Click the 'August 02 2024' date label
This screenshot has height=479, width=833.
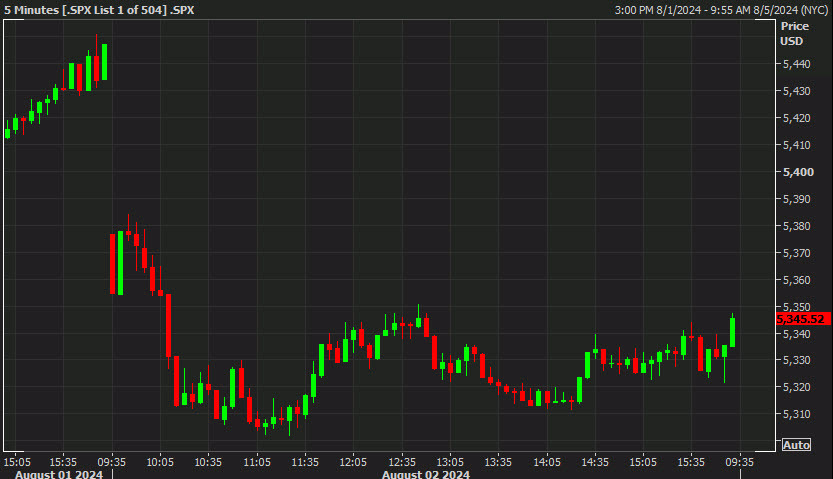coord(426,474)
